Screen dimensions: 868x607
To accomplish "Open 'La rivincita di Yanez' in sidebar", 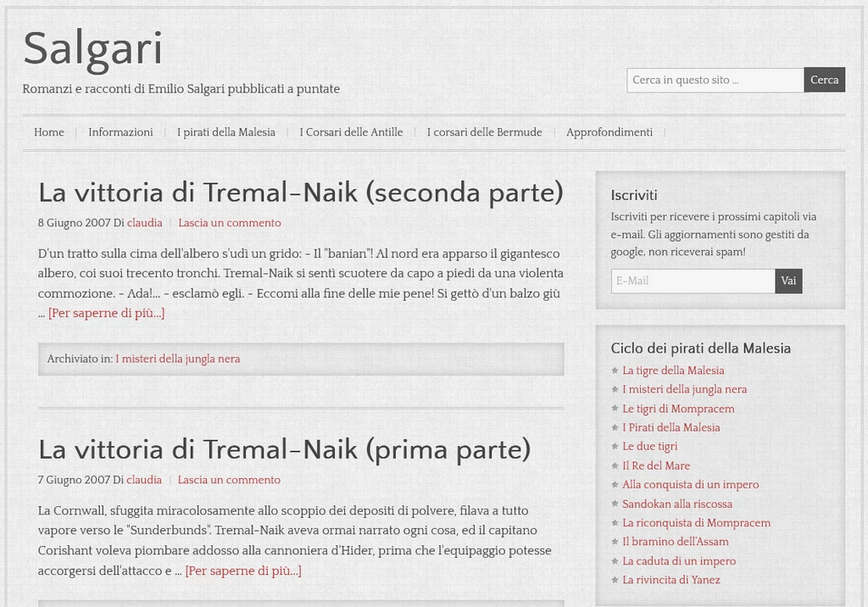I will tap(671, 580).
